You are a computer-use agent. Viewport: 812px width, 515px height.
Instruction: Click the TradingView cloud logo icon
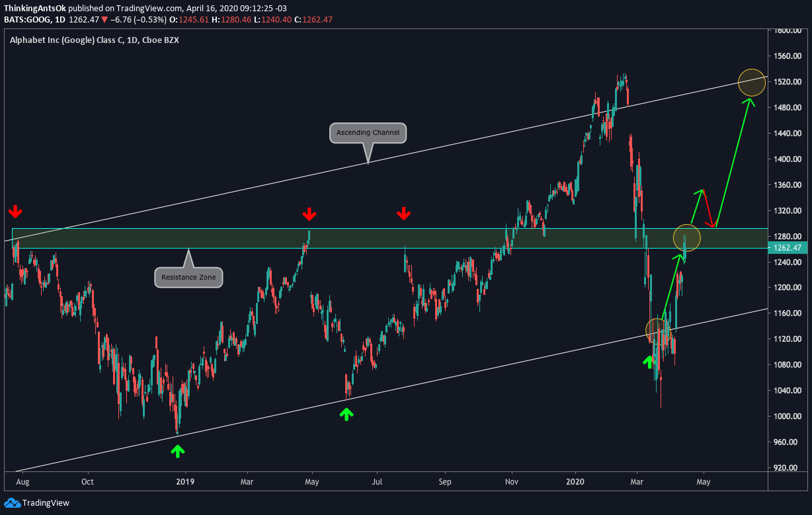(x=12, y=503)
